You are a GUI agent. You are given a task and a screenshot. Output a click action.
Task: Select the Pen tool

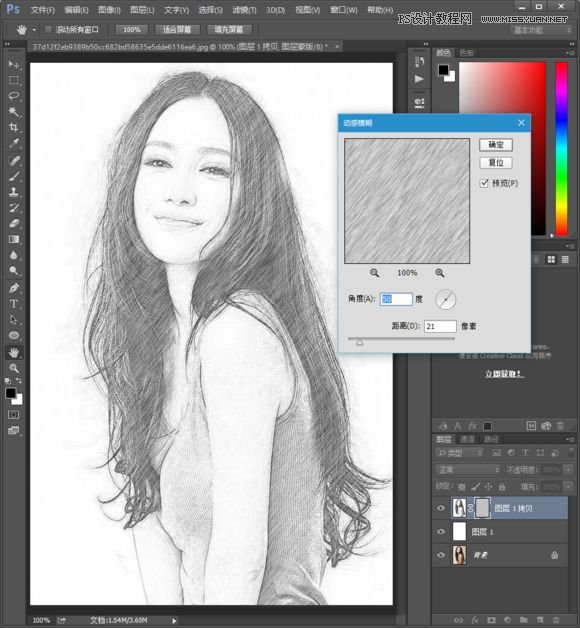(14, 288)
